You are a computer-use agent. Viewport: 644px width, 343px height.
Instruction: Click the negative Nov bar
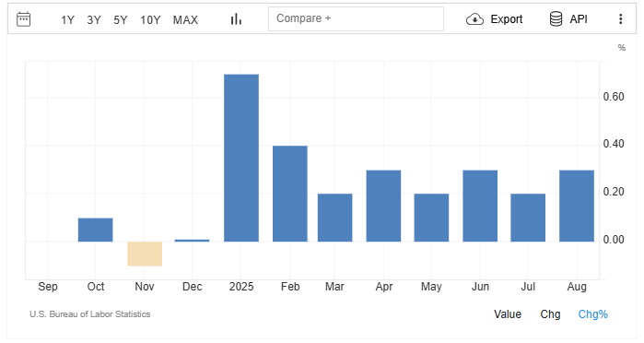click(145, 254)
